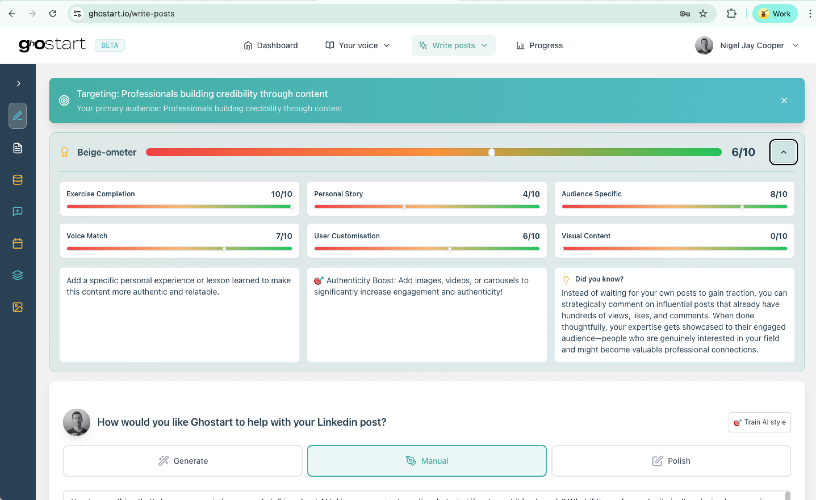Open the browser extensions puzzle icon
The width and height of the screenshot is (816, 500).
click(x=731, y=14)
